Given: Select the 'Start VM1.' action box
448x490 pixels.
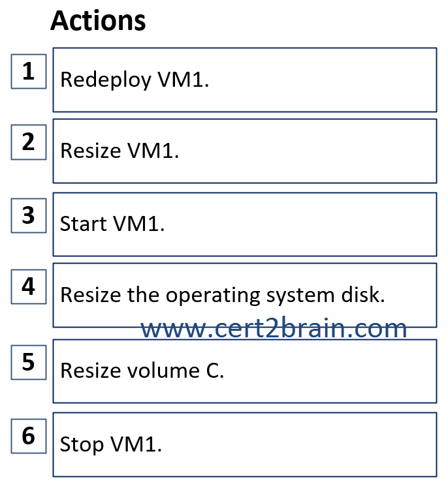Looking at the screenshot, I should (x=245, y=224).
